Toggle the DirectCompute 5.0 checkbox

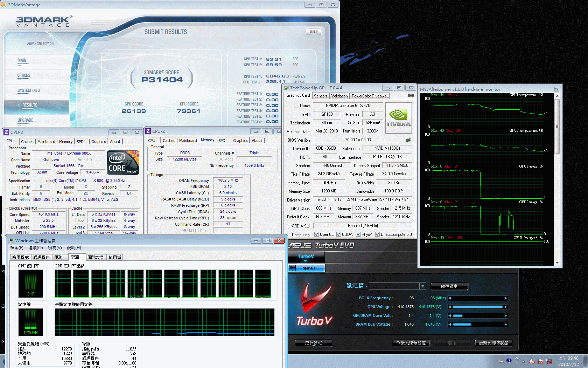tap(377, 234)
